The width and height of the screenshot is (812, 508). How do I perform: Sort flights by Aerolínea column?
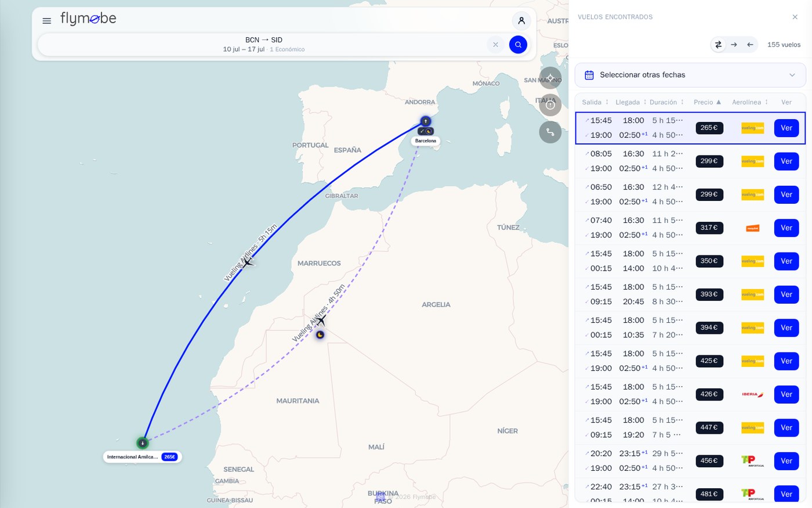coord(750,102)
